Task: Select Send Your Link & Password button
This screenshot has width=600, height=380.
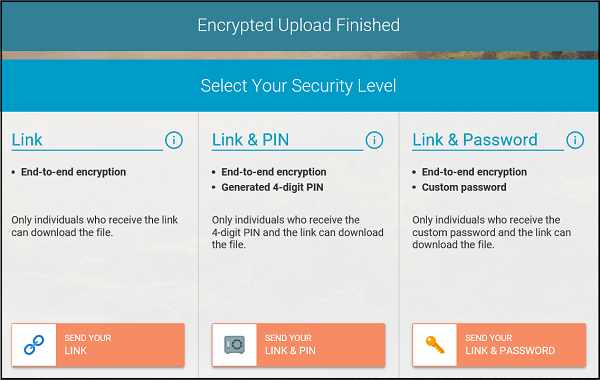Action: click(499, 345)
